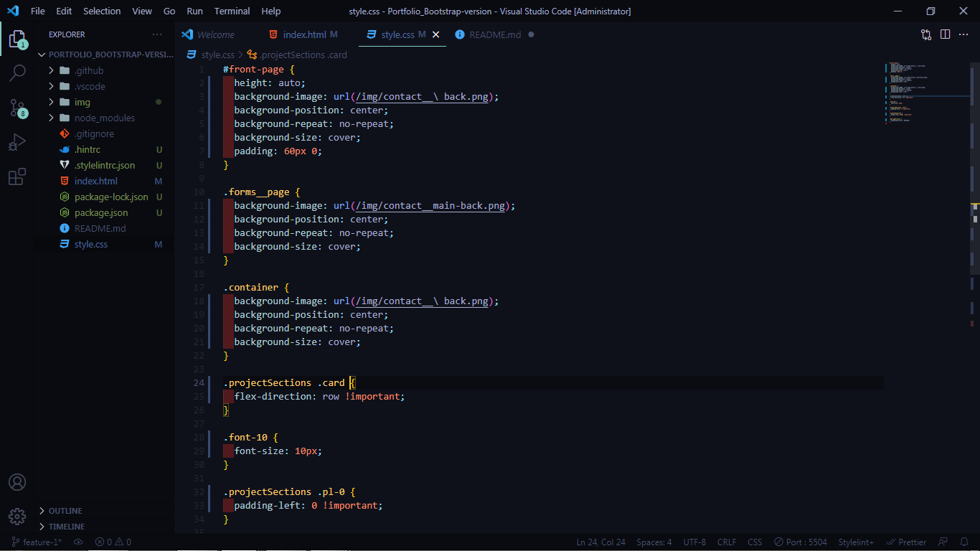Viewport: 980px width, 551px height.
Task: Open the Help menu
Action: (271, 11)
